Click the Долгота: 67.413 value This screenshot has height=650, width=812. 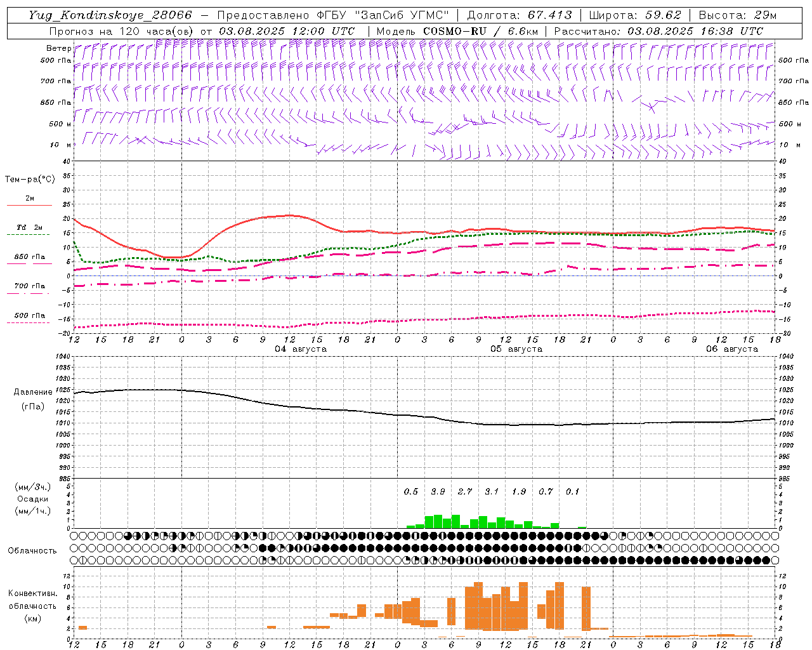click(520, 15)
